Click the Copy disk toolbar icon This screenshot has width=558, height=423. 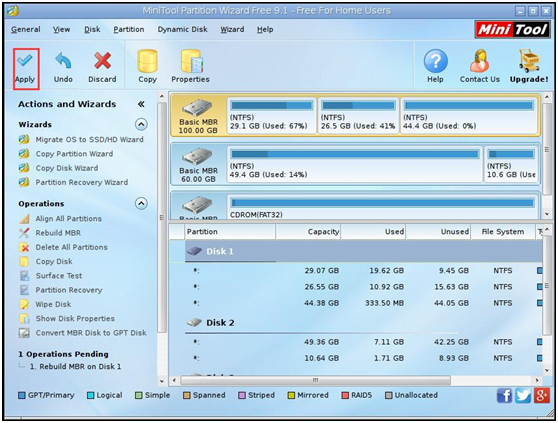pos(147,67)
